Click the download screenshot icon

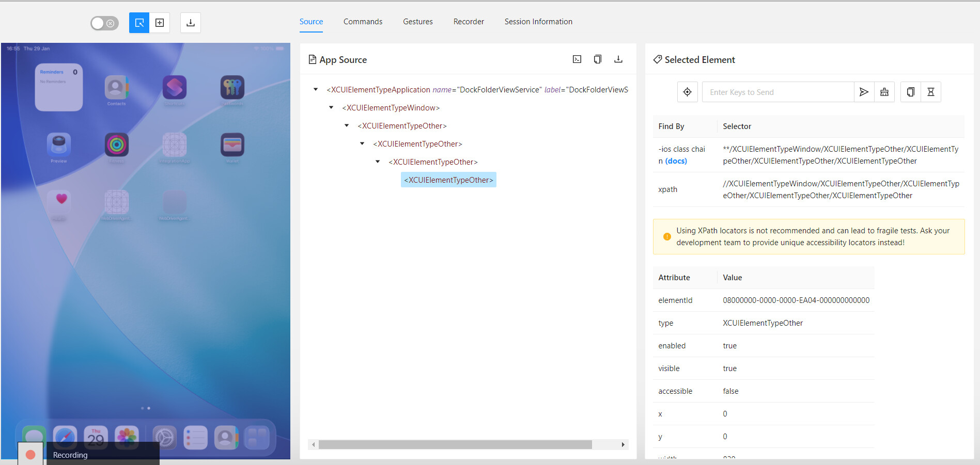[191, 23]
